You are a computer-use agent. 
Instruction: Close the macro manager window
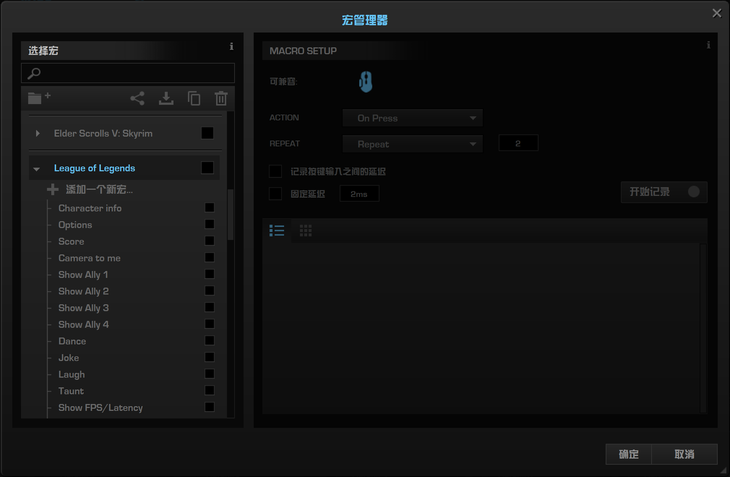[x=717, y=13]
